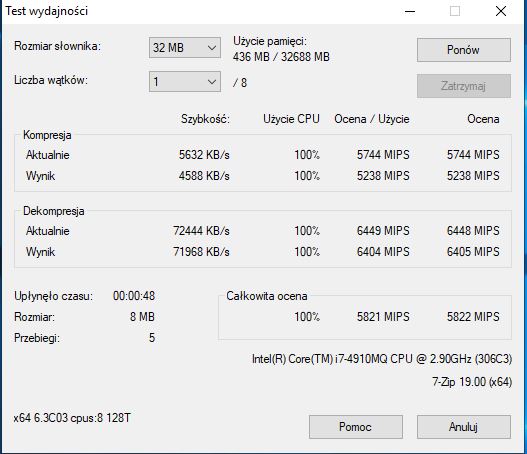Screen dimensions: 527x454
Task: Click the Rozmiar value 8 MB
Action: (x=142, y=317)
